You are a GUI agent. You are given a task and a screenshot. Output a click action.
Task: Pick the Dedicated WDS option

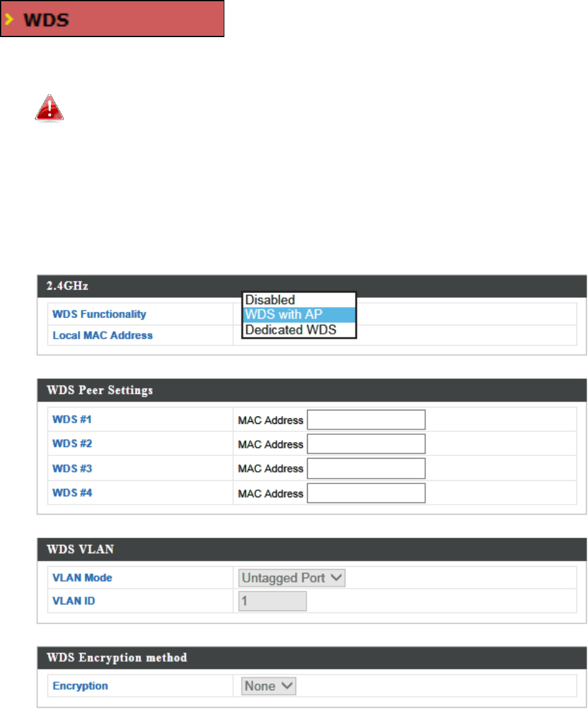tap(299, 330)
